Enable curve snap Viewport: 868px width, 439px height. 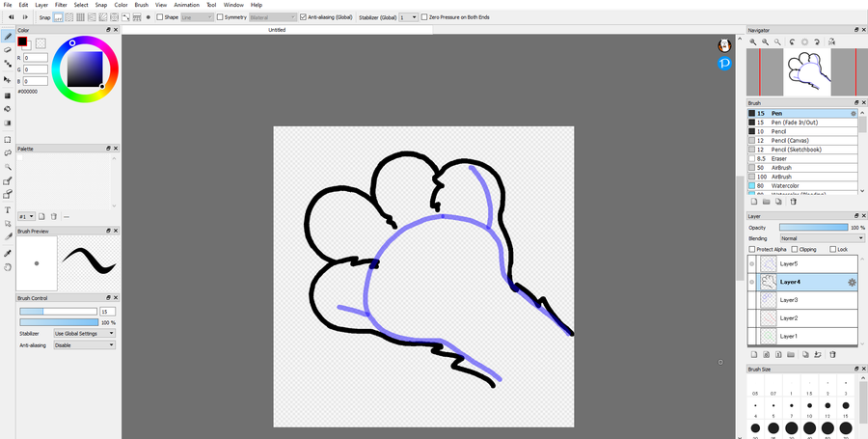click(x=125, y=17)
